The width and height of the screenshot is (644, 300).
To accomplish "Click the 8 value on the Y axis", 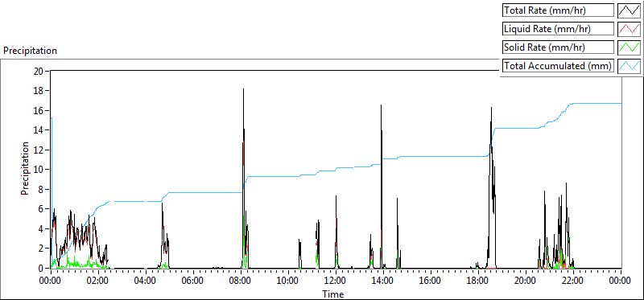I will 41,189.
